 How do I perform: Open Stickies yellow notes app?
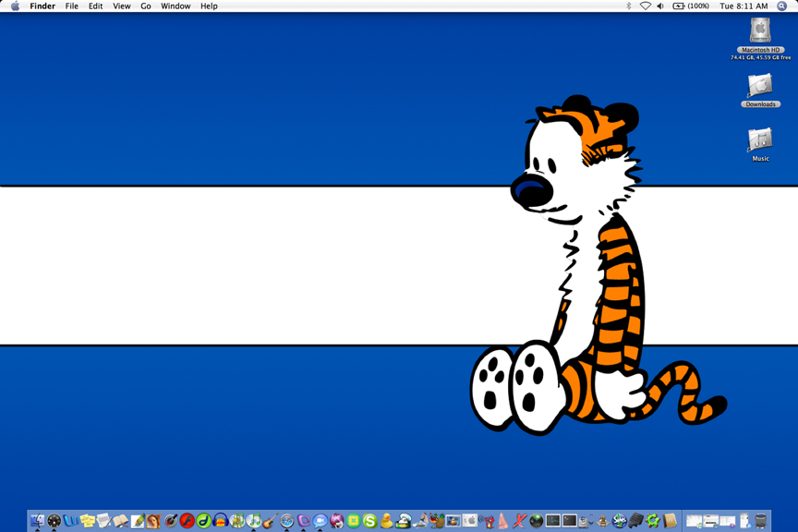(87, 521)
